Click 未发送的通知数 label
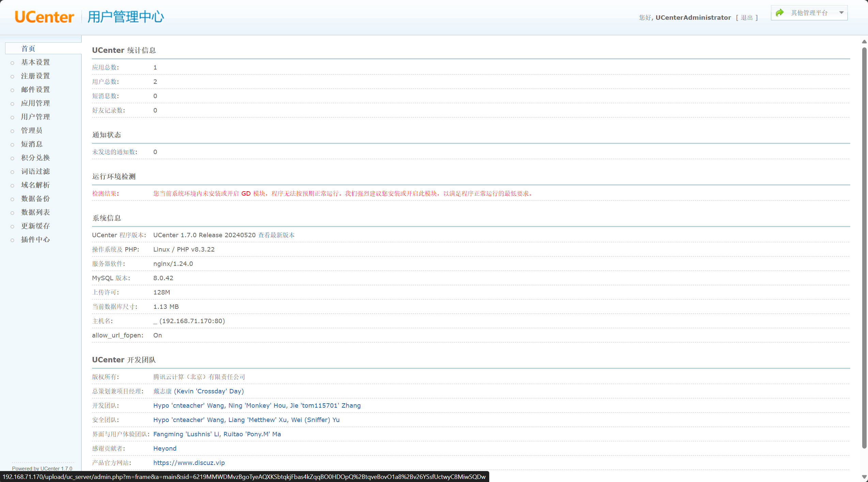This screenshot has width=868, height=482. pos(115,152)
